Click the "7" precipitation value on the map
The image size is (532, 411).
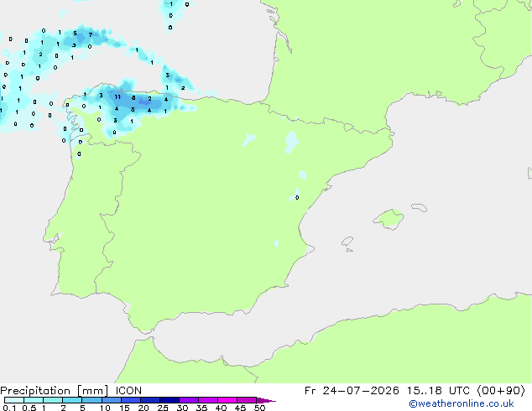(x=91, y=34)
